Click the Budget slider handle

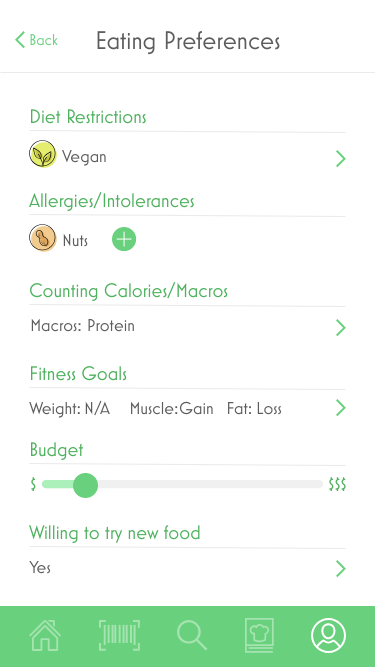(x=85, y=485)
